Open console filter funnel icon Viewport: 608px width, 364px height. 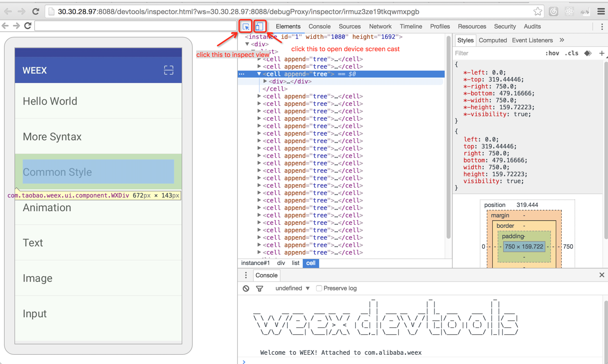[x=260, y=289]
